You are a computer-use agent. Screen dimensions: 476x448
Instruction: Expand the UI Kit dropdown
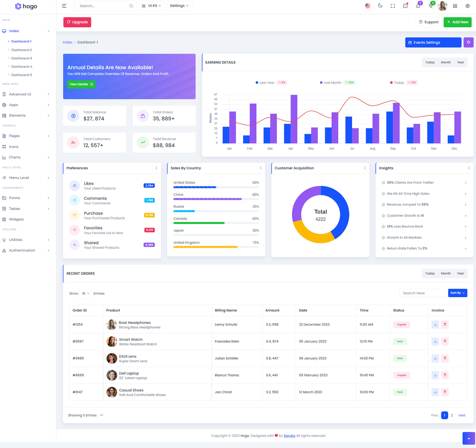coord(152,6)
